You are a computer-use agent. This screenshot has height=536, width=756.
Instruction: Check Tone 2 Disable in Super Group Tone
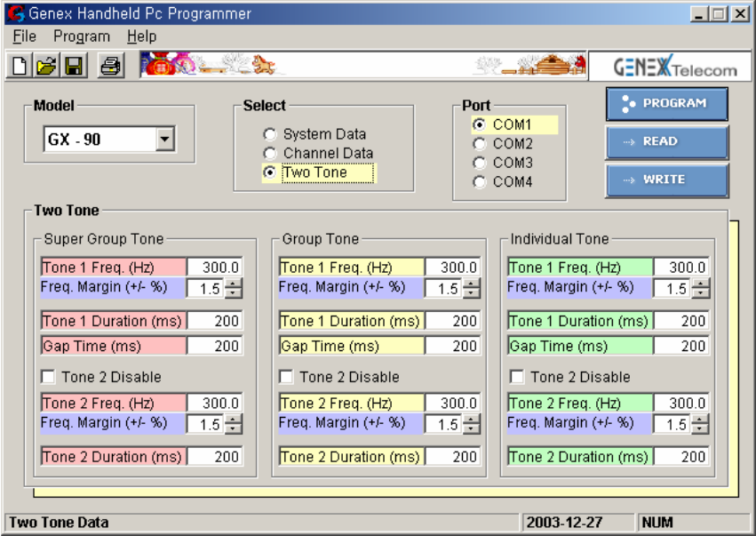tap(48, 376)
